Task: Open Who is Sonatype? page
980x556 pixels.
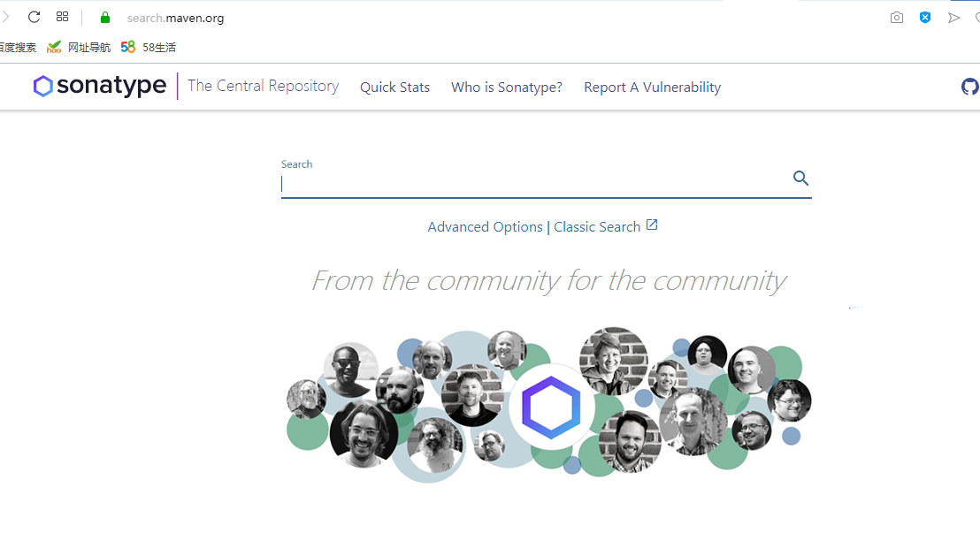Action: click(x=507, y=88)
